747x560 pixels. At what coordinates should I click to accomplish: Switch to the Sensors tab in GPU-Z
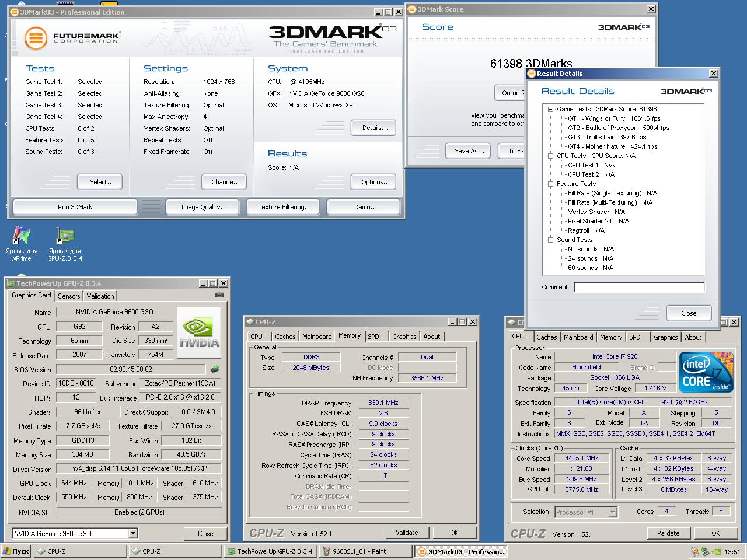(69, 296)
